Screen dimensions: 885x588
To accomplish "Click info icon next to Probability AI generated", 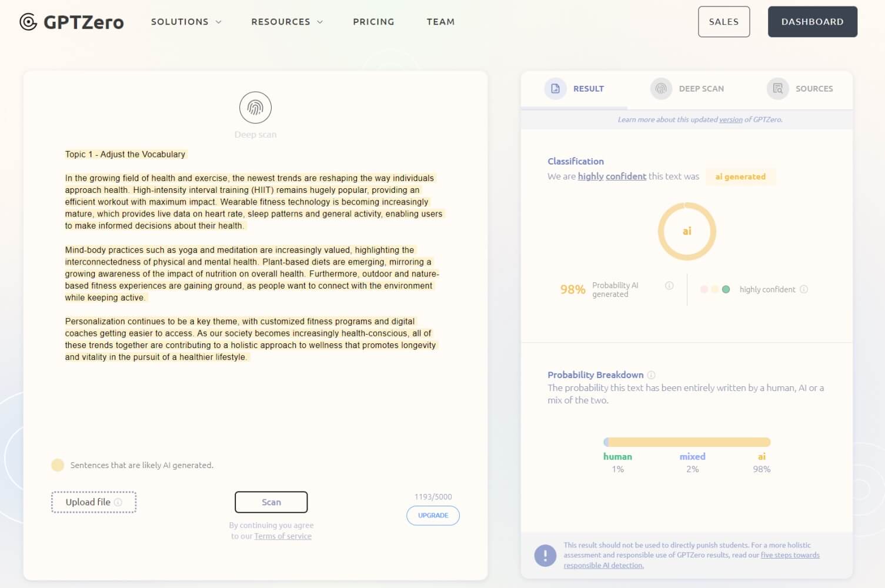I will click(669, 286).
